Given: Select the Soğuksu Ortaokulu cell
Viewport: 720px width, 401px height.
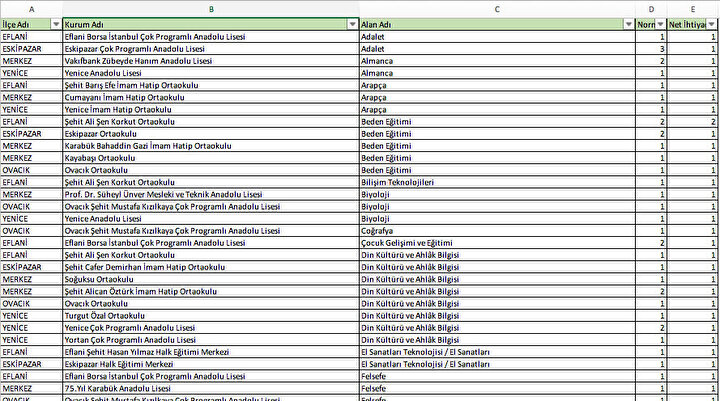Looking at the screenshot, I should [98, 279].
